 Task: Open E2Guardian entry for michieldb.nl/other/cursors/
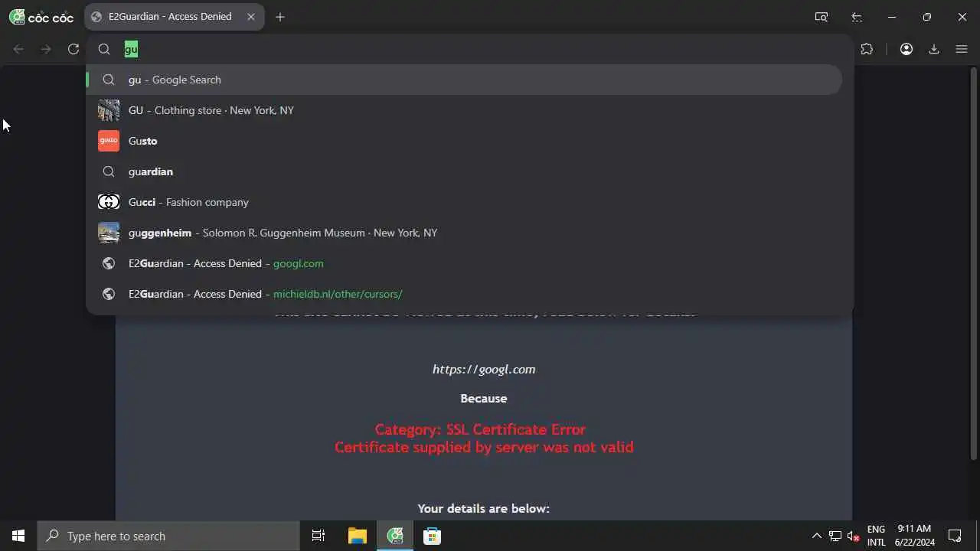click(x=464, y=294)
